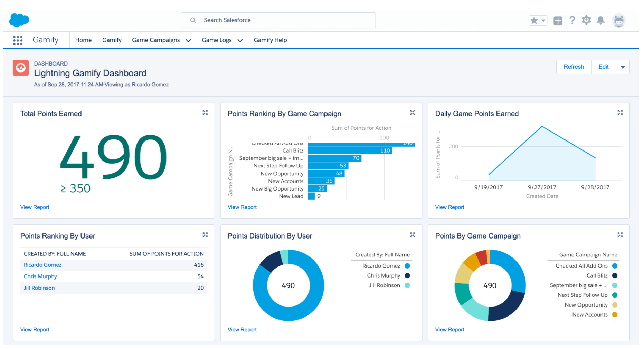Click the global actions plus icon
The width and height of the screenshot is (644, 350).
[x=558, y=21]
